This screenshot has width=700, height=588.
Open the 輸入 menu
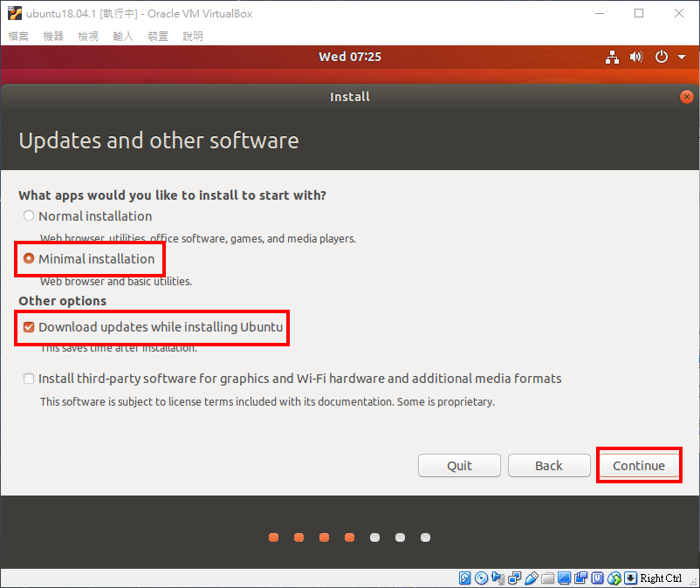click(x=123, y=36)
